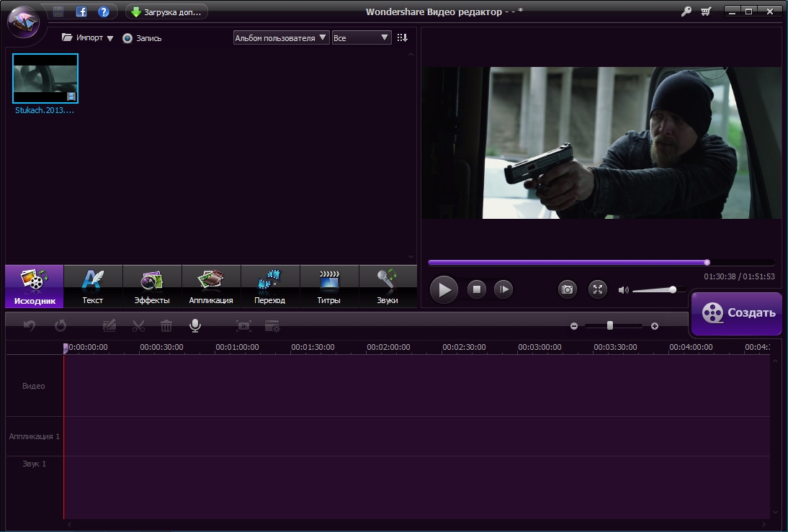Click the scissors split icon
The height and width of the screenshot is (532, 788).
(138, 326)
